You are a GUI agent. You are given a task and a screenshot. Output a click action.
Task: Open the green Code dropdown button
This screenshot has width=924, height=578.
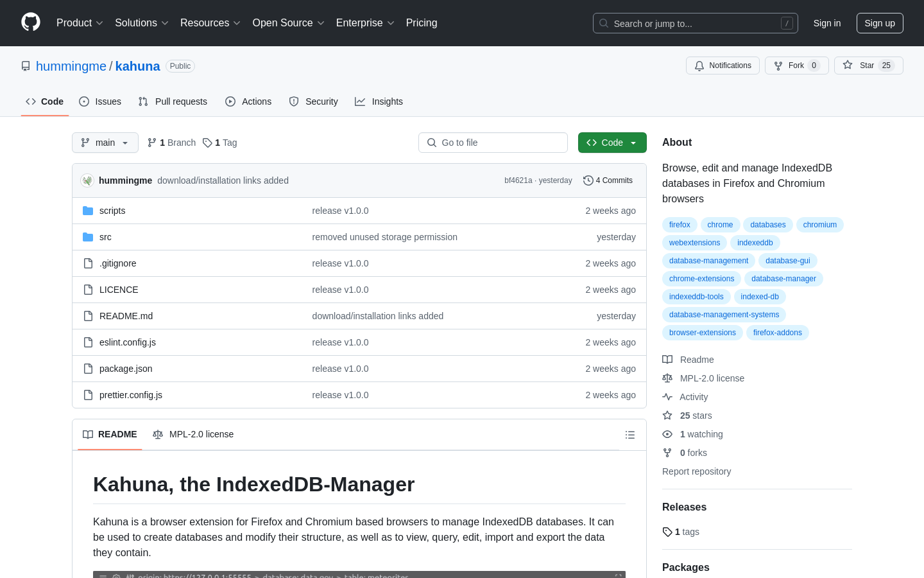(612, 143)
